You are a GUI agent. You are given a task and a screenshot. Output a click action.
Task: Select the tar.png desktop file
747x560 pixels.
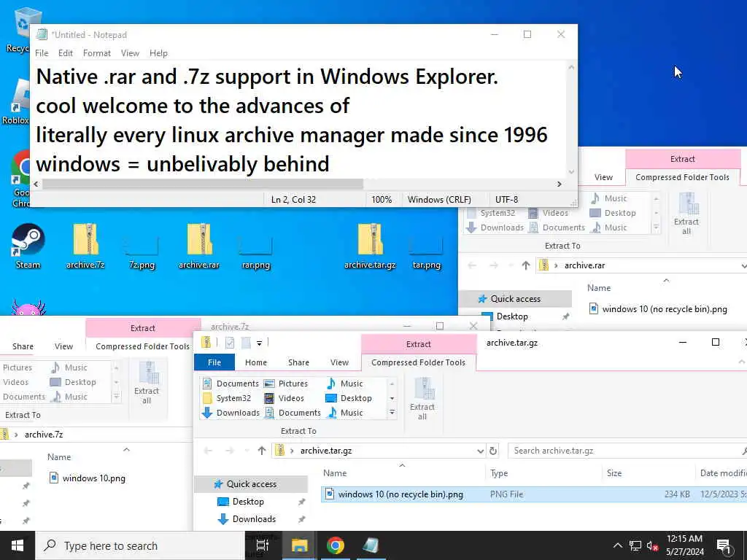pos(426,251)
